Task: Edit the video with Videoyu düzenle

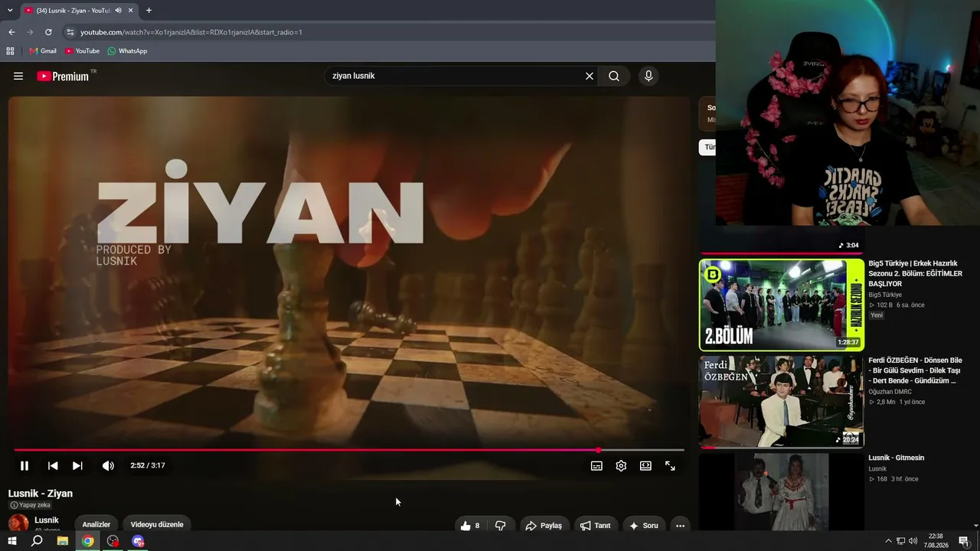Action: (x=157, y=525)
